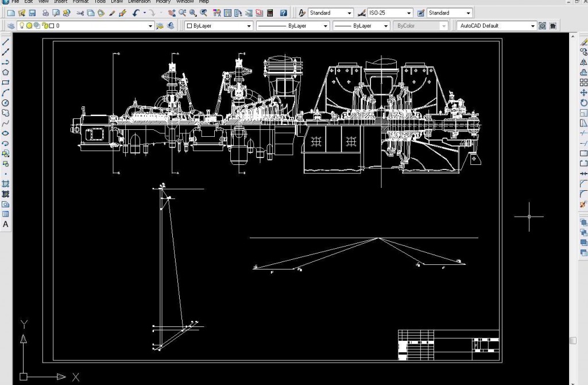Viewport: 588px width, 385px height.
Task: Toggle layer 0 lock icon
Action: (x=45, y=25)
